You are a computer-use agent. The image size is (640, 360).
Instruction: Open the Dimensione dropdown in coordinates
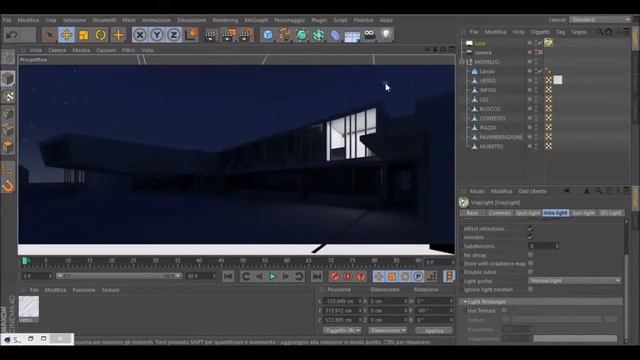[x=387, y=330]
